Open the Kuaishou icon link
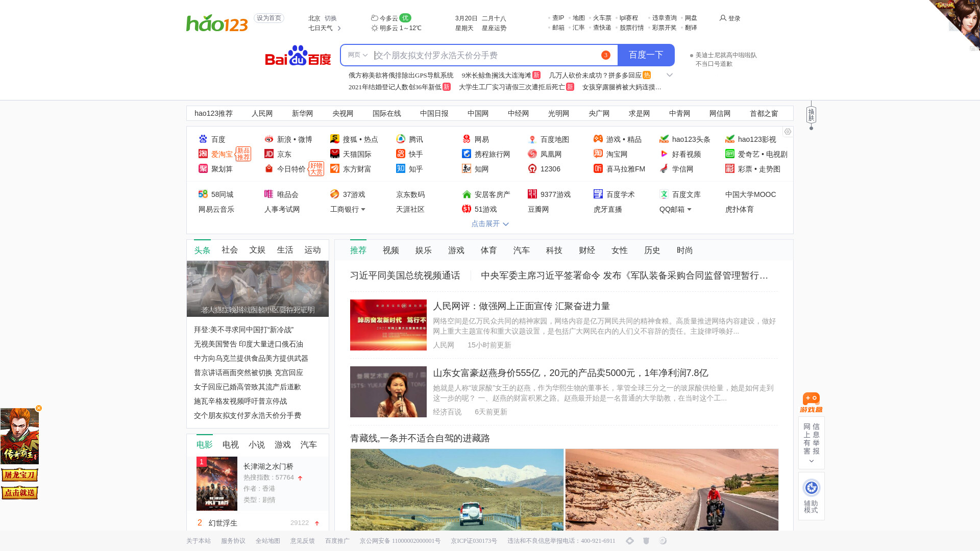The image size is (980, 551). [401, 154]
